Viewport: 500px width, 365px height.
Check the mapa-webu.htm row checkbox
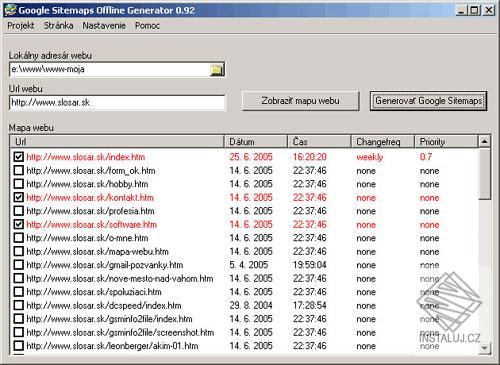(19, 251)
